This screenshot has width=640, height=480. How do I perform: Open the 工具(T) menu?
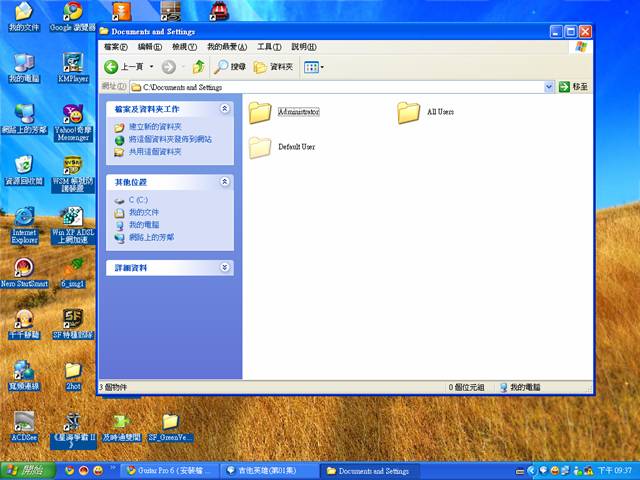tap(269, 47)
